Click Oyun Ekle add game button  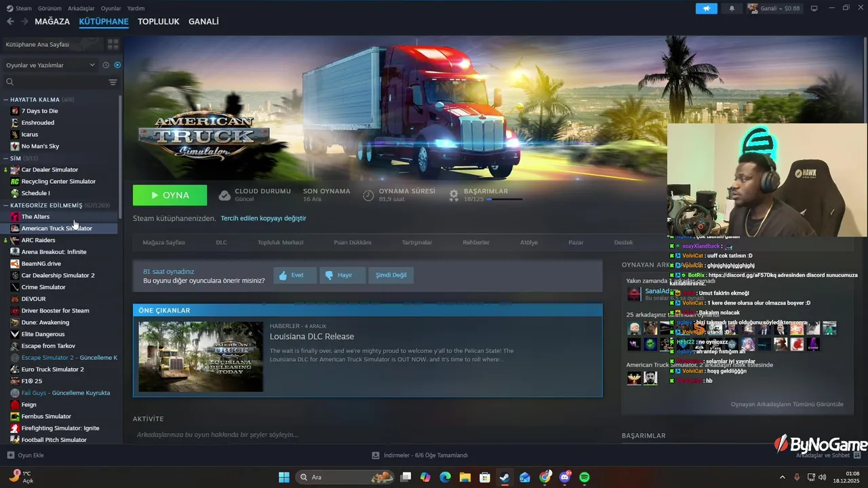click(x=25, y=455)
